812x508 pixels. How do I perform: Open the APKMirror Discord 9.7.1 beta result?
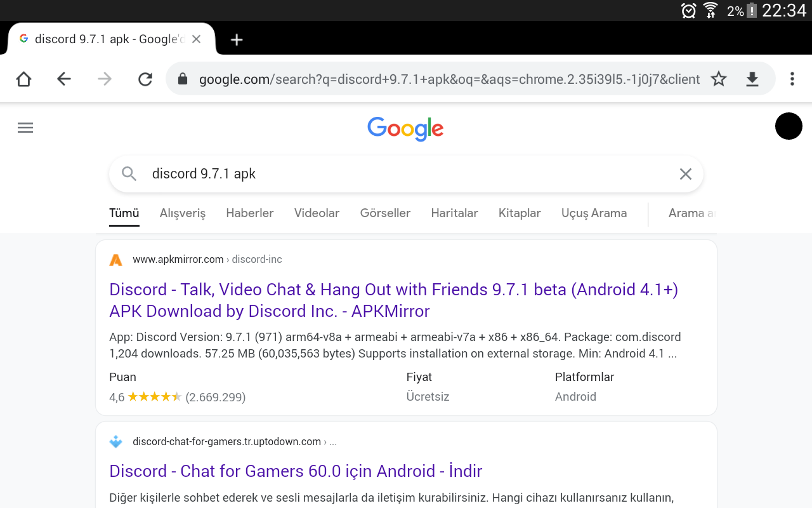coord(393,300)
